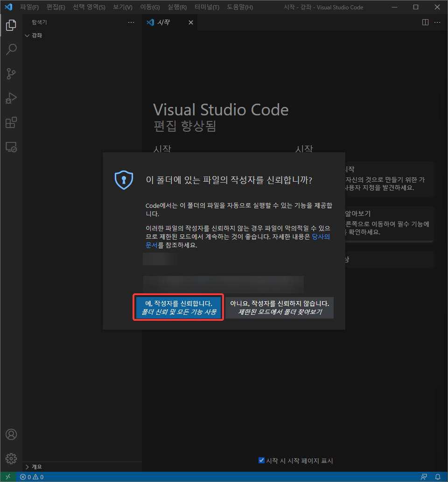
Task: Open the 보기(V) menu
Action: (123, 7)
